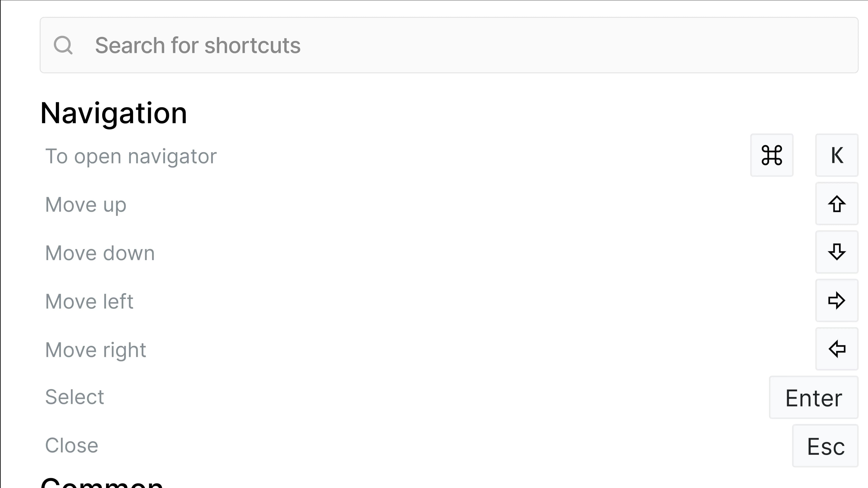
Task: Click the magnifying glass search icon
Action: 64,45
